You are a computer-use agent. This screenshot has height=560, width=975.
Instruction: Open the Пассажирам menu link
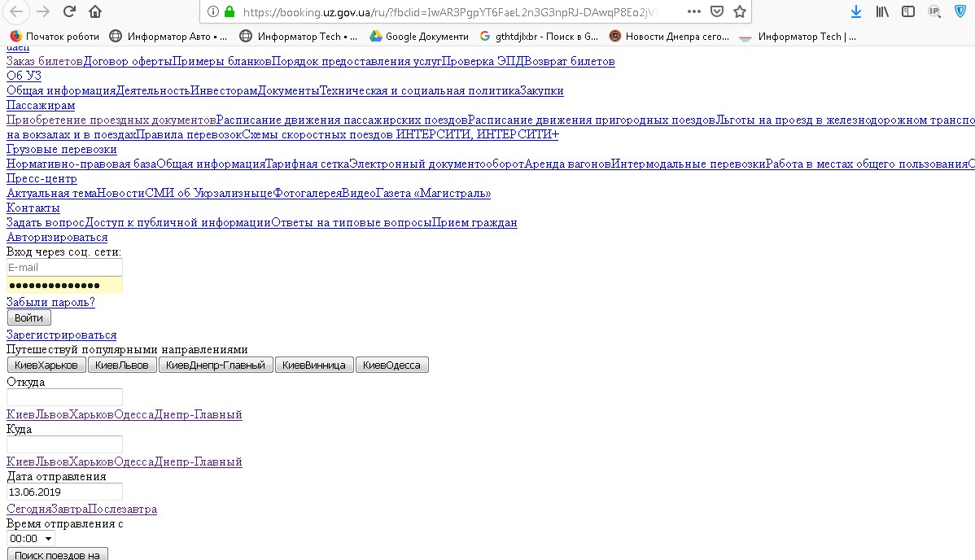click(x=41, y=106)
